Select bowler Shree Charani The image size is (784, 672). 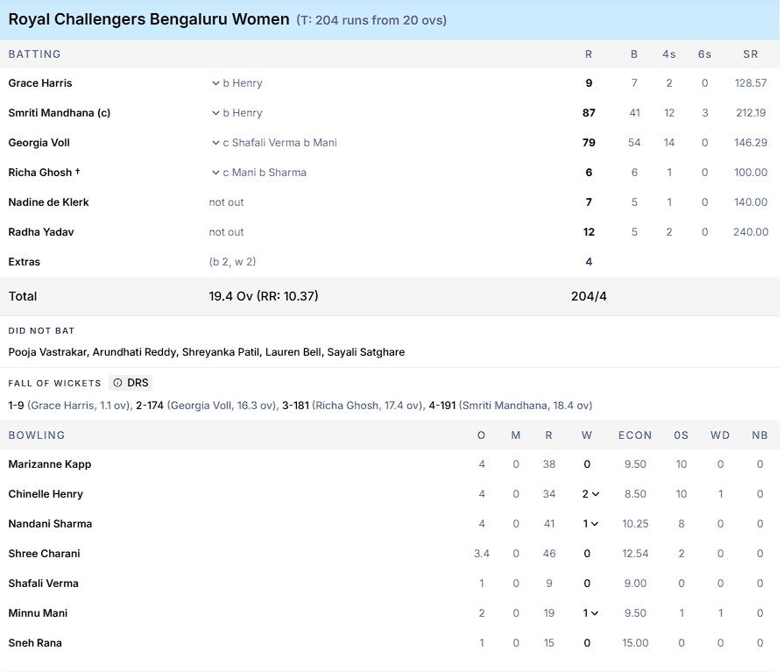pos(44,554)
